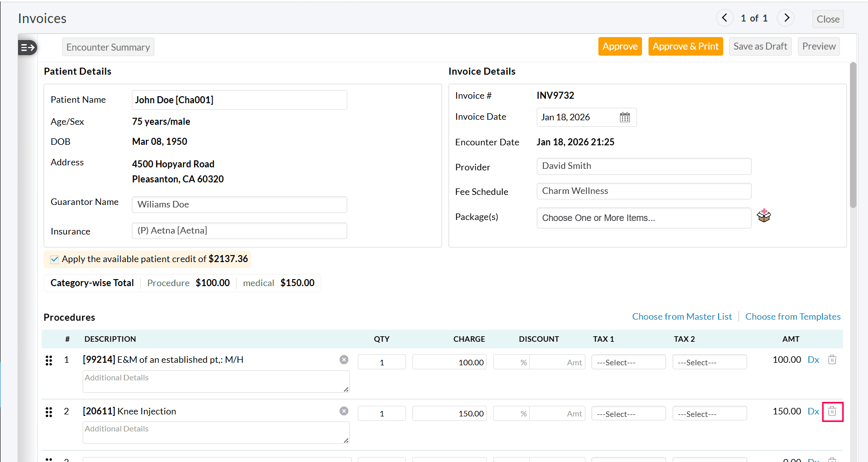Delete the Knee Injection line item
Viewport: 868px width, 462px height.
pyautogui.click(x=832, y=411)
